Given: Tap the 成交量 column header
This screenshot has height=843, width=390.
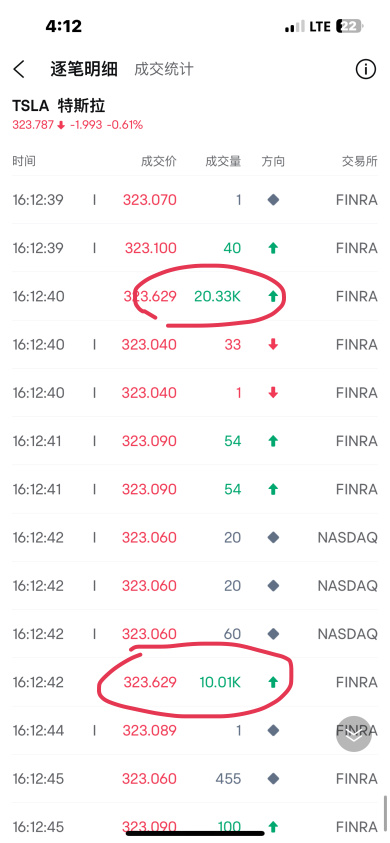Looking at the screenshot, I should pyautogui.click(x=223, y=161).
